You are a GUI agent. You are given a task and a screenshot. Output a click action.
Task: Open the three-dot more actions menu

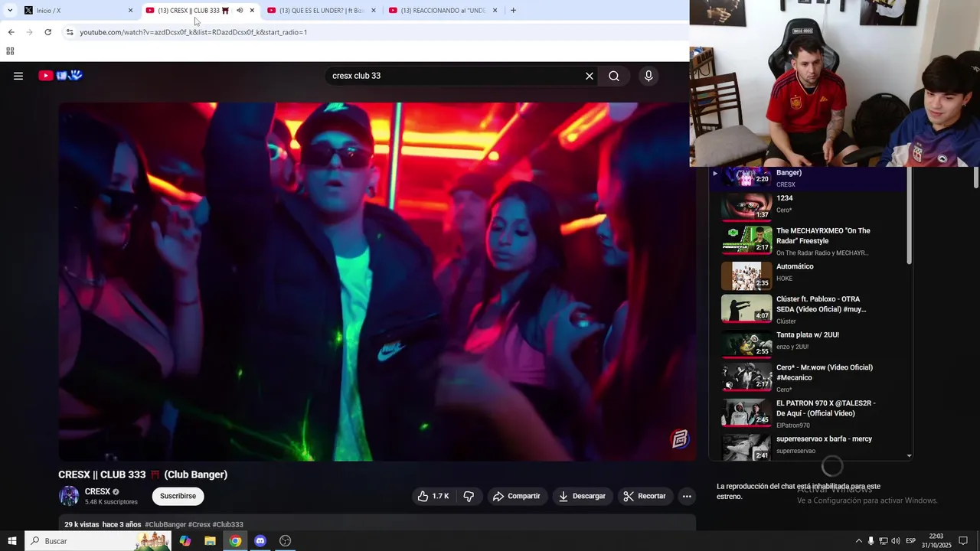(x=687, y=496)
